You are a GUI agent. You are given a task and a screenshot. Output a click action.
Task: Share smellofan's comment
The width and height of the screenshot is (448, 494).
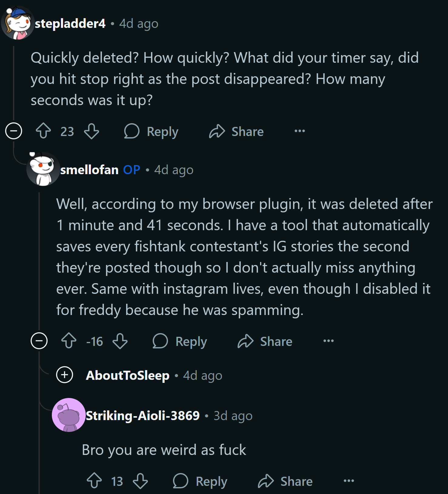point(265,342)
